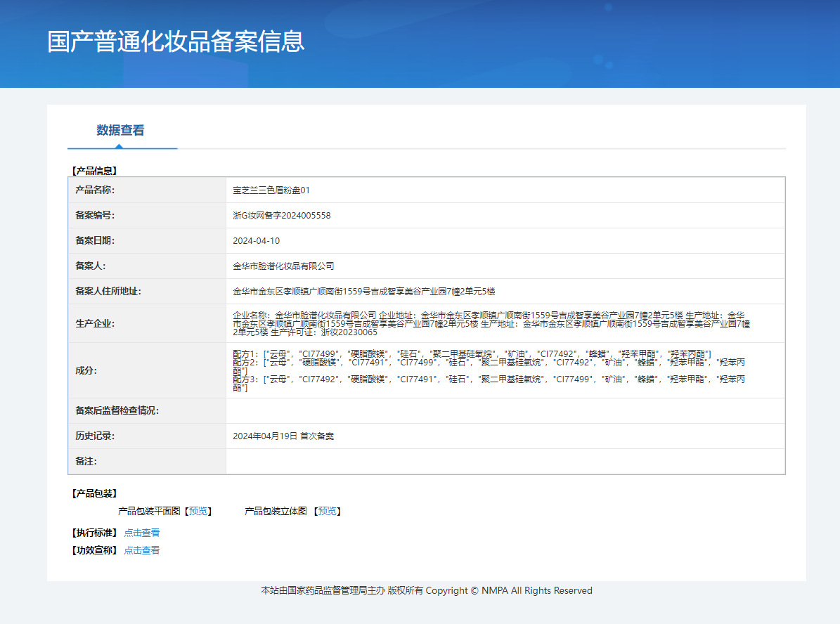Click the 成分 row label

[86, 370]
